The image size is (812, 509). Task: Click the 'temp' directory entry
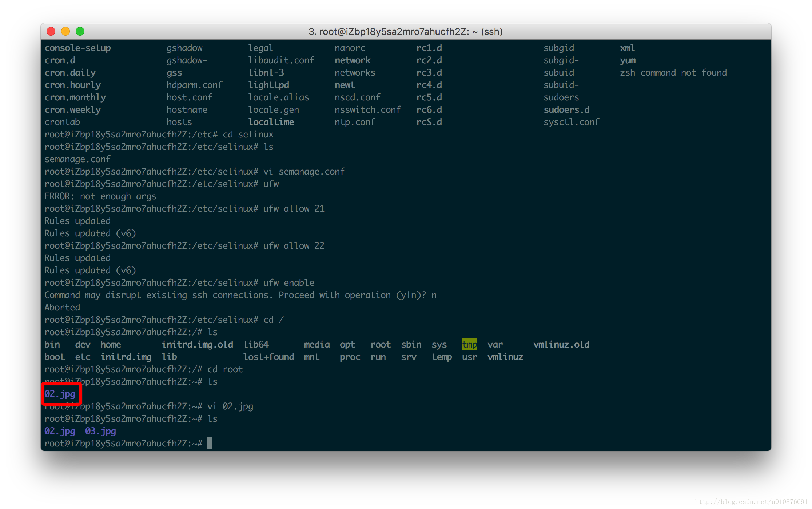click(x=442, y=357)
